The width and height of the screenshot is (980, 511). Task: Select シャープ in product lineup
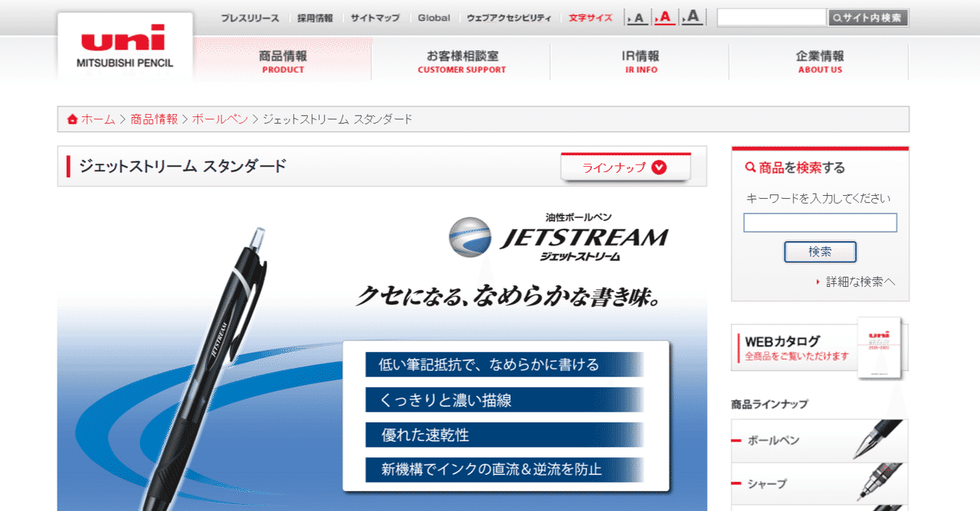[819, 483]
